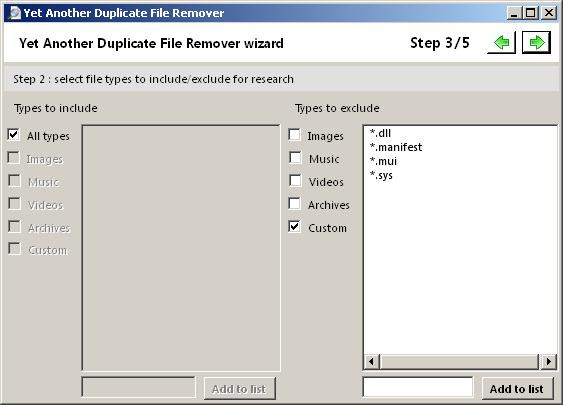Viewport: 563px width, 405px height.
Task: Click the exclude list horizontal scrollbar track
Action: tap(460, 362)
